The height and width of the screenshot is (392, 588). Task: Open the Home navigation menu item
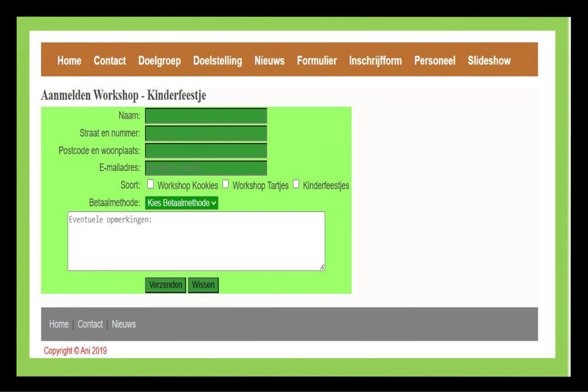click(69, 61)
